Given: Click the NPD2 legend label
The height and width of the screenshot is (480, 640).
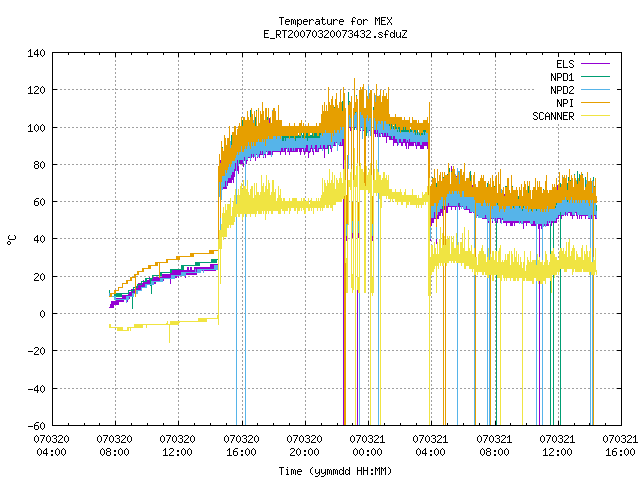Looking at the screenshot, I should (x=562, y=90).
